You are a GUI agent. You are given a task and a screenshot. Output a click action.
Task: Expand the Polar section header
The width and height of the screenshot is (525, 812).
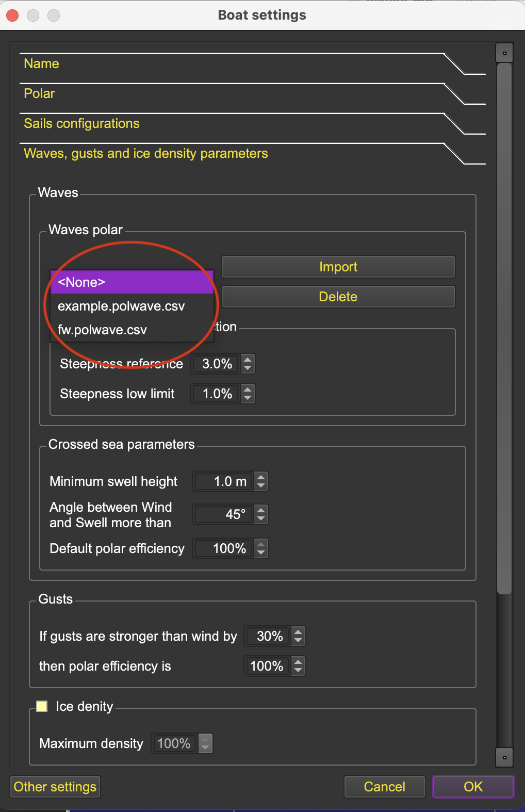(39, 93)
